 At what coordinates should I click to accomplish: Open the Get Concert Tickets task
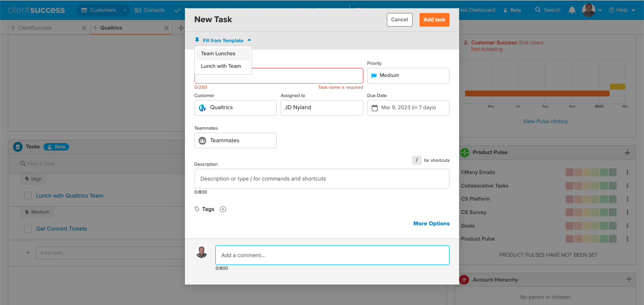click(x=61, y=229)
